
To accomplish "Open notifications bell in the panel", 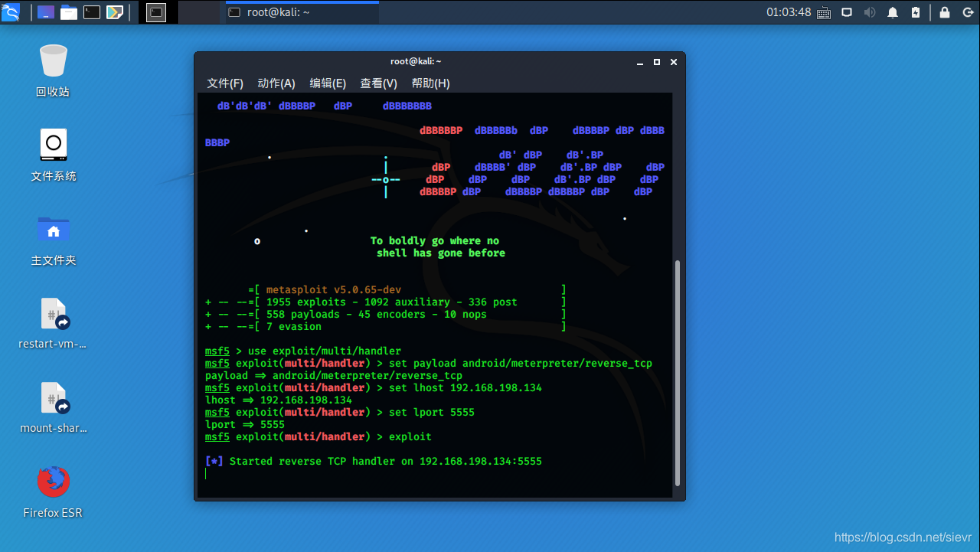I will coord(893,12).
